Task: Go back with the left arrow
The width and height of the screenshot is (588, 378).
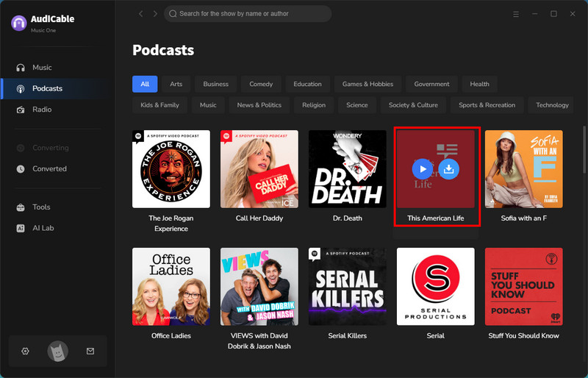Action: point(141,14)
